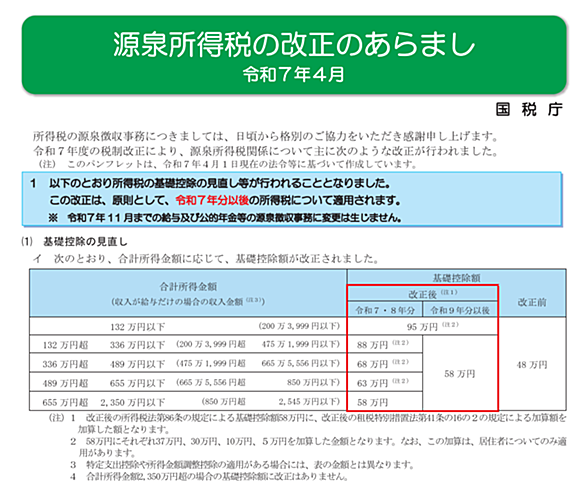Viewport: 586px width, 481px height.
Task: Click the '850万円以下)' cell
Action: pos(314,382)
